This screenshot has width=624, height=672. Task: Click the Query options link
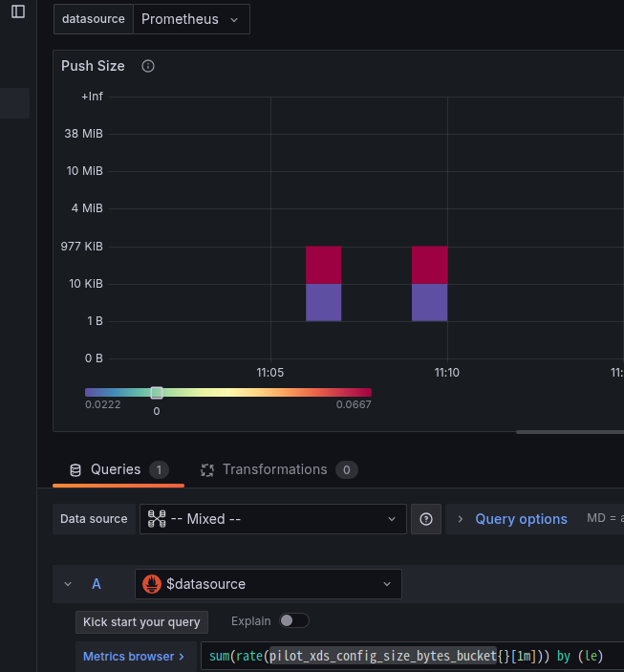(x=521, y=519)
